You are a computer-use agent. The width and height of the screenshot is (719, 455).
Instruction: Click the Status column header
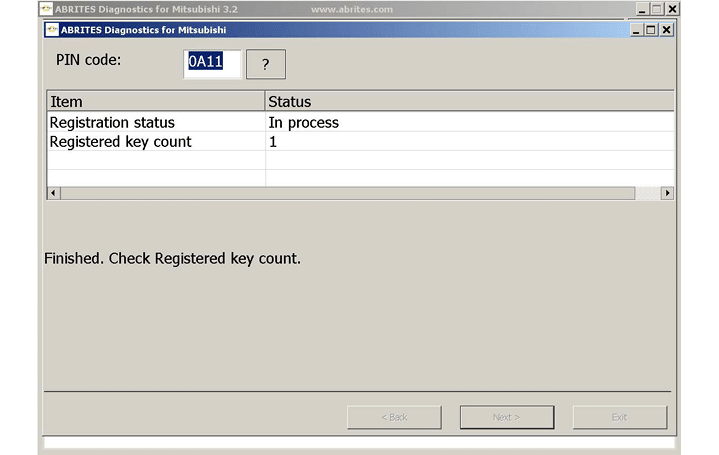click(x=468, y=101)
